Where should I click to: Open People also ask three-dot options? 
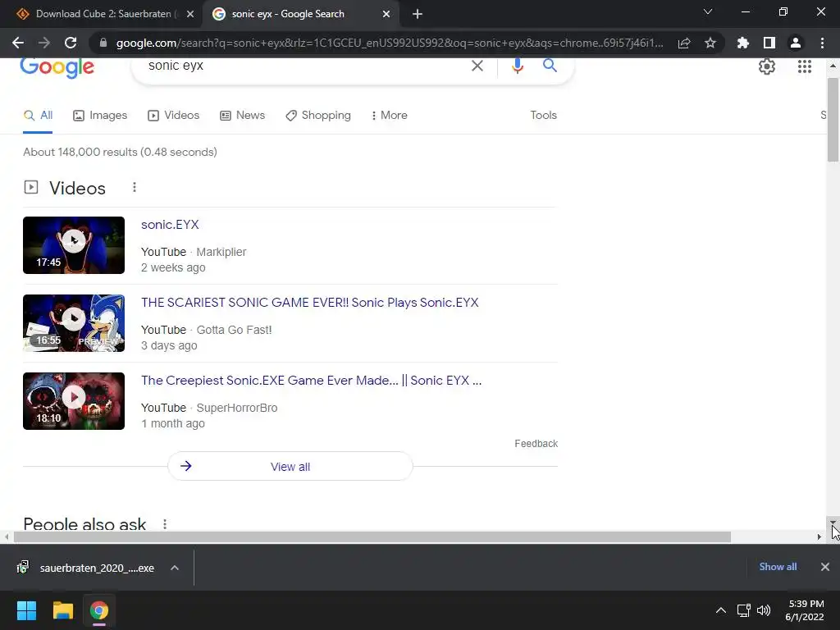coord(165,524)
